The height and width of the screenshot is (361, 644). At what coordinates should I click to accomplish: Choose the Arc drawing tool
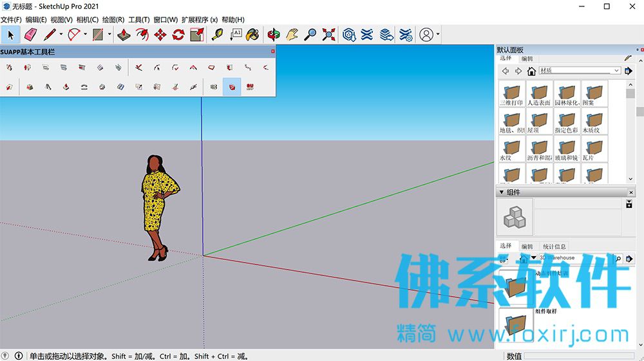(x=74, y=35)
